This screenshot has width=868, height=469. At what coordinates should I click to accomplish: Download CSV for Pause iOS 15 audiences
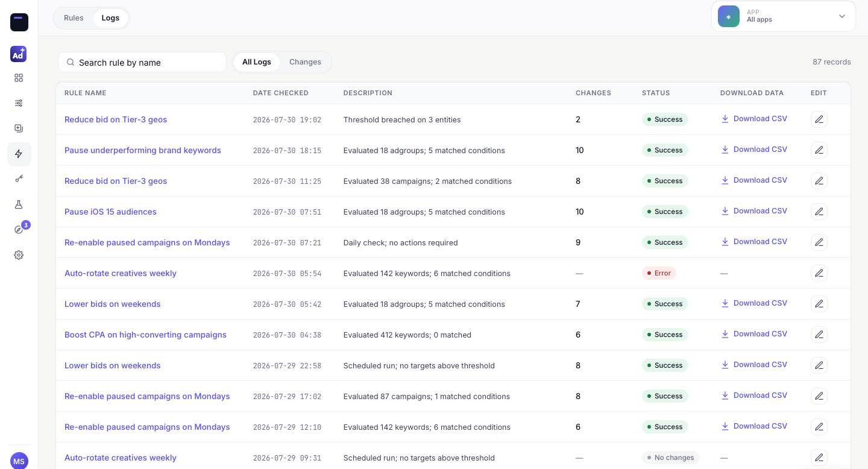pyautogui.click(x=754, y=211)
